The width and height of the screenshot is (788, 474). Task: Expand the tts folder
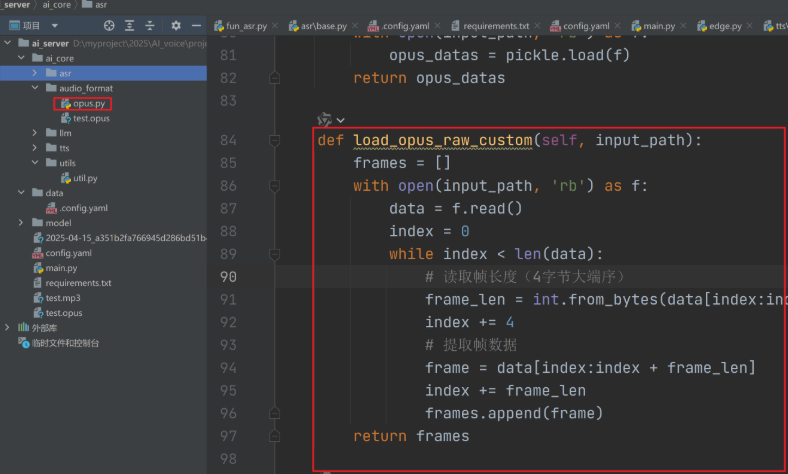click(35, 148)
